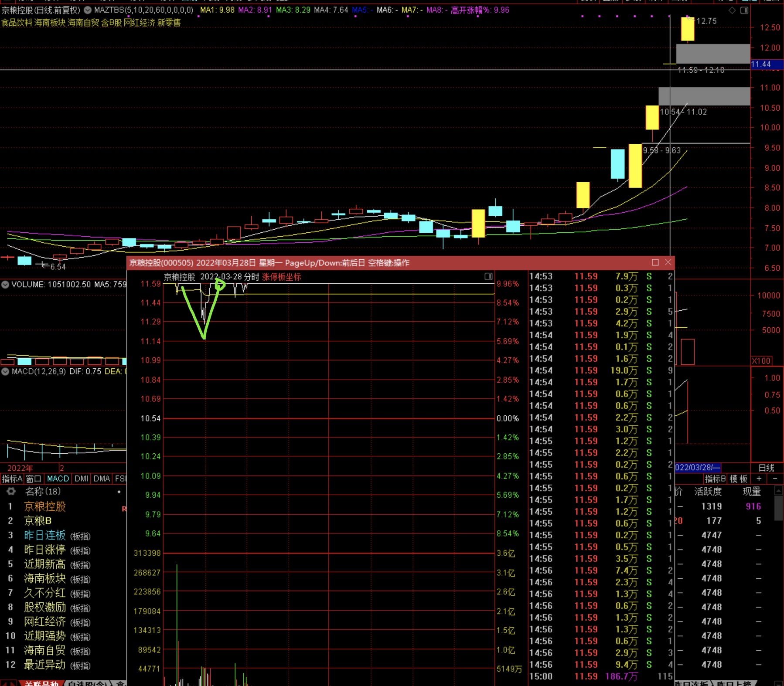Screen dimensions: 784x686
Task: Open the 窗口 window button
Action: tap(34, 479)
